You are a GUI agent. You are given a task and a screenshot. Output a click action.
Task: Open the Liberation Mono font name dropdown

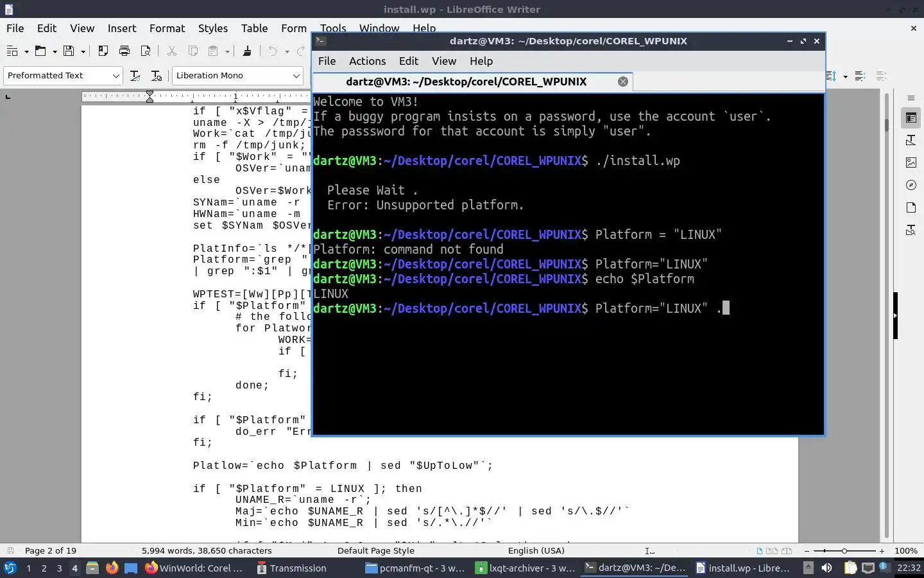(296, 76)
